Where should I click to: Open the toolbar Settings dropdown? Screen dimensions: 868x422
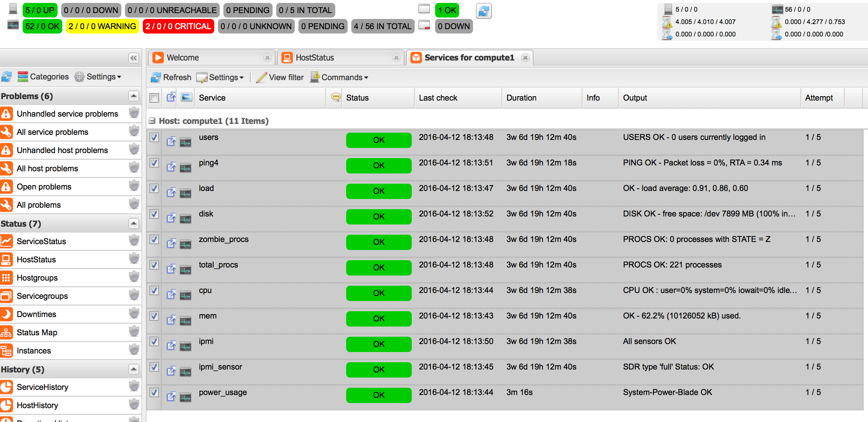click(x=220, y=77)
